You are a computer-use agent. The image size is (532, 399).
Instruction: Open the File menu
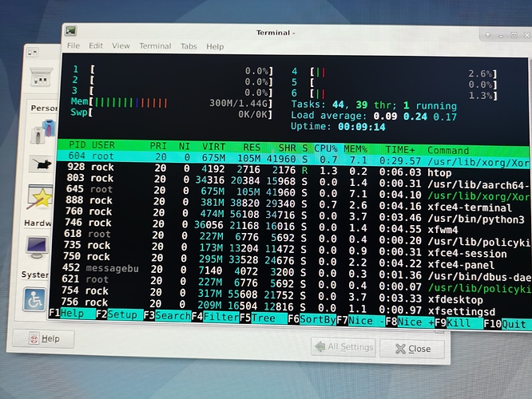coord(73,45)
